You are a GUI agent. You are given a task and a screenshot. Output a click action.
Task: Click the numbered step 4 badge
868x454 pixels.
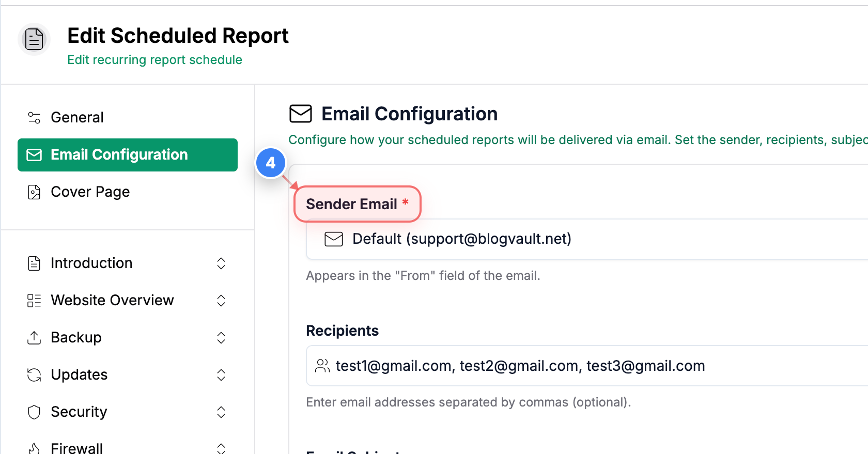(271, 163)
